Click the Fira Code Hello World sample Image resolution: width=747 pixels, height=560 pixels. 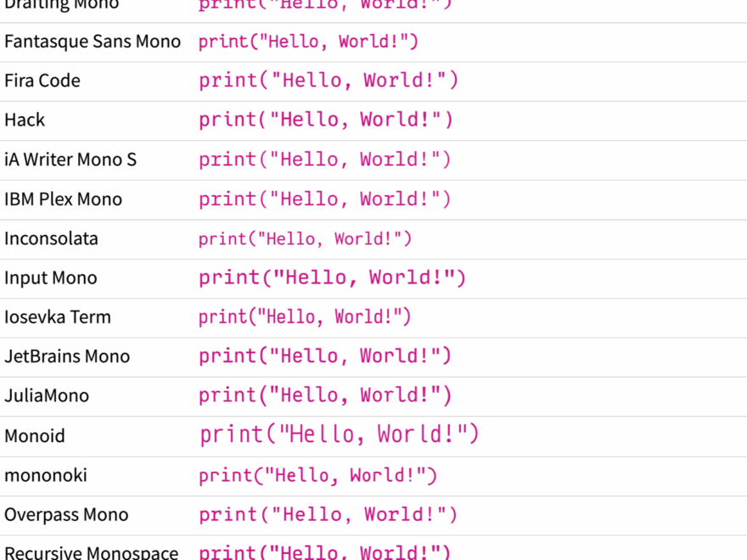[x=328, y=80]
